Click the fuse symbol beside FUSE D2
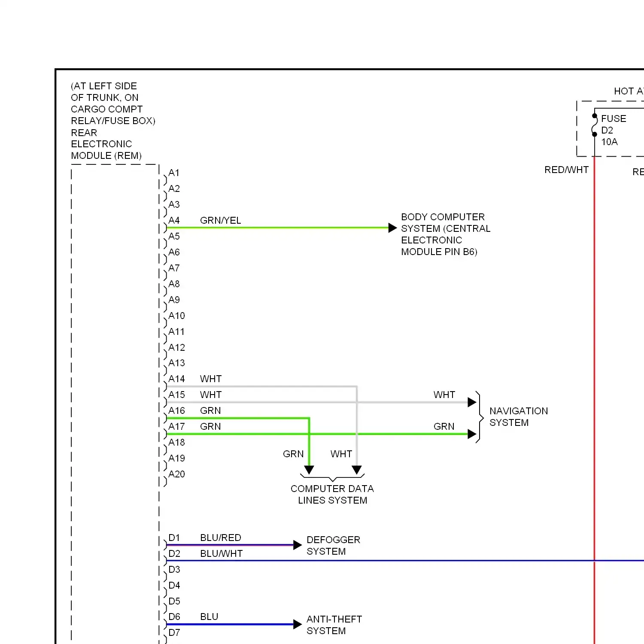This screenshot has height=644, width=644. 595,125
